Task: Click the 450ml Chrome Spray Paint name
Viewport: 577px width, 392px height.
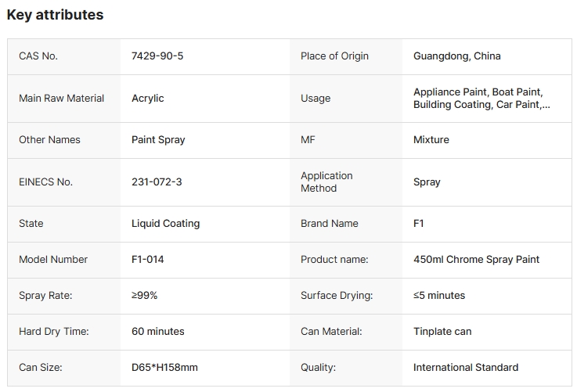Action: [476, 260]
